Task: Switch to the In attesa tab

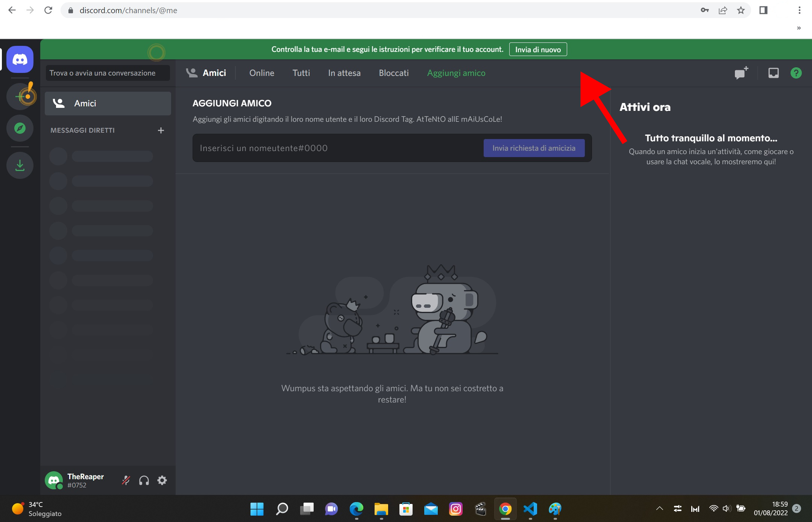Action: 344,73
